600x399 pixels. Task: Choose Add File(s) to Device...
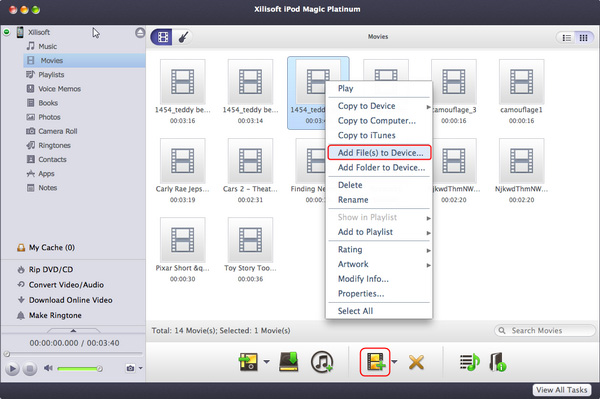tap(379, 153)
